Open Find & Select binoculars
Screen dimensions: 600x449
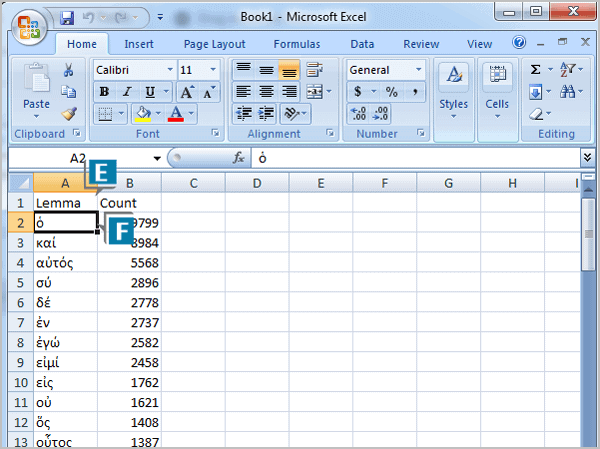(567, 92)
